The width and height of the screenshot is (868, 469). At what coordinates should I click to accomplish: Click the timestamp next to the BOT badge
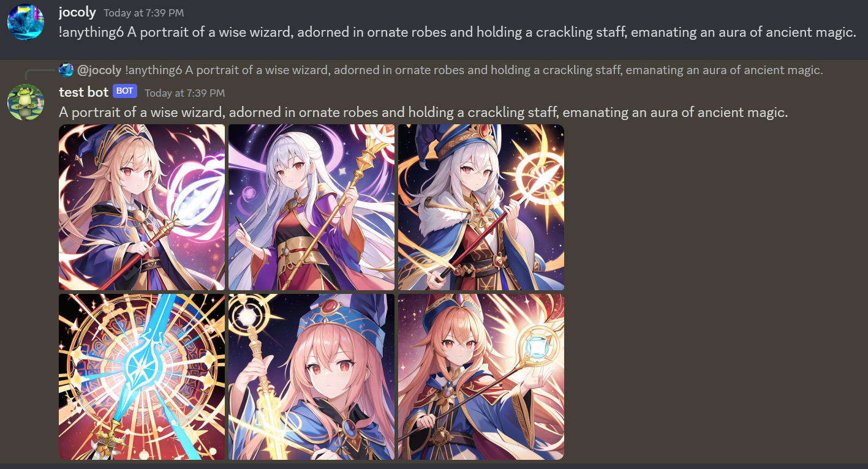(x=184, y=93)
